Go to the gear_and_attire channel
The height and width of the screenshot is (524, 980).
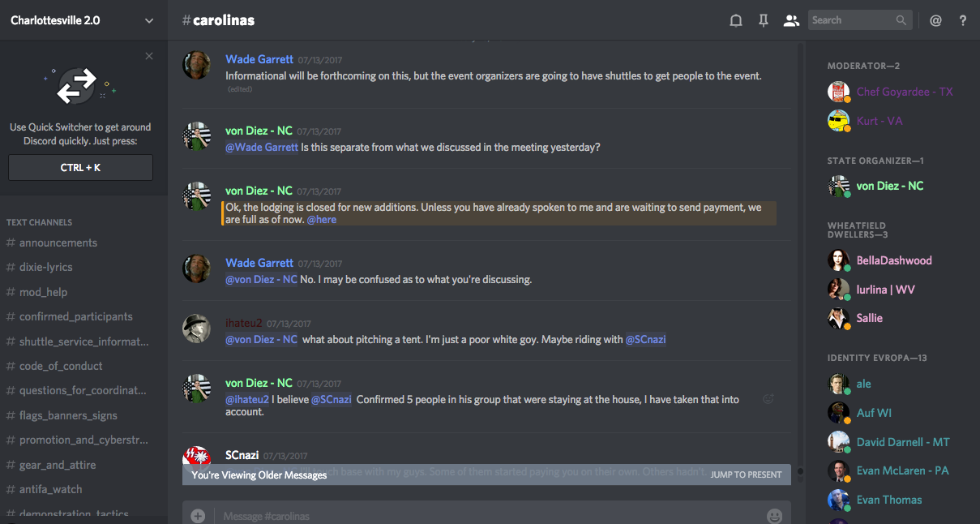(58, 465)
